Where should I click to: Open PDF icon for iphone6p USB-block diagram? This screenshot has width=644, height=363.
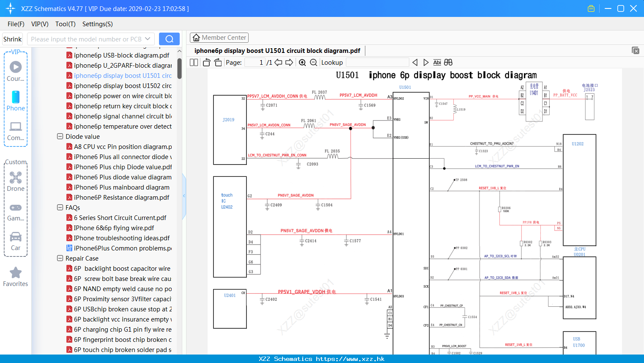[69, 55]
